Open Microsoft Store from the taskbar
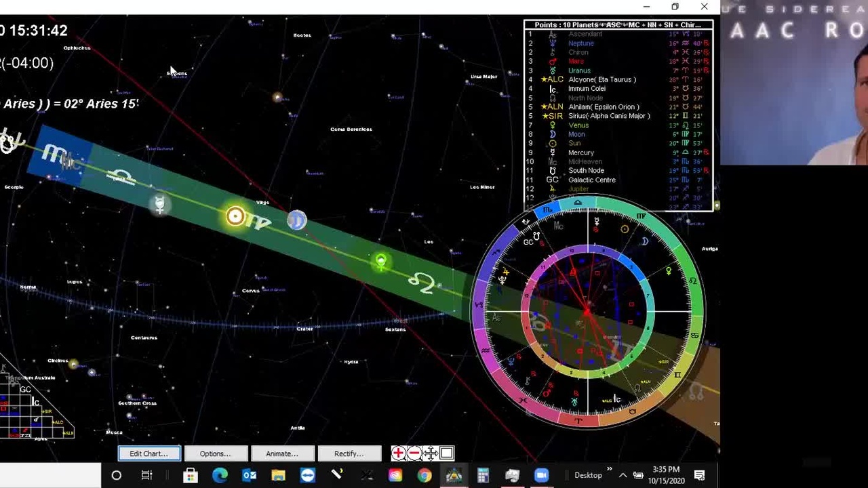This screenshot has width=868, height=488. click(191, 475)
